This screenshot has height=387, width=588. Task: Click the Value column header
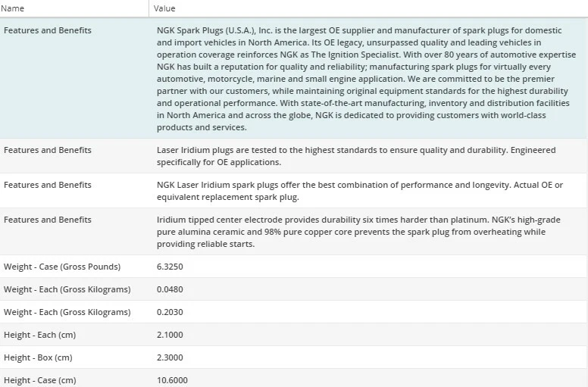[x=164, y=8]
